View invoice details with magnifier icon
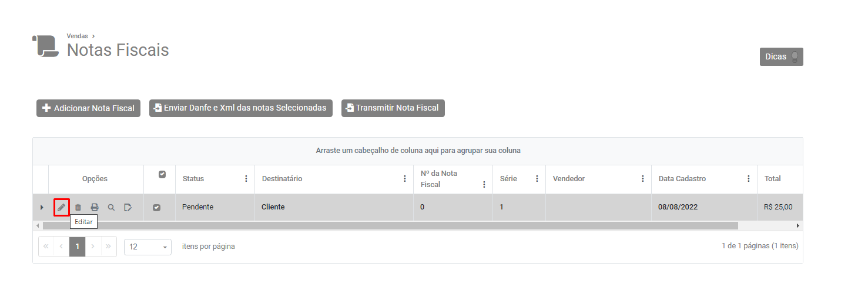868x303 pixels. pyautogui.click(x=111, y=207)
